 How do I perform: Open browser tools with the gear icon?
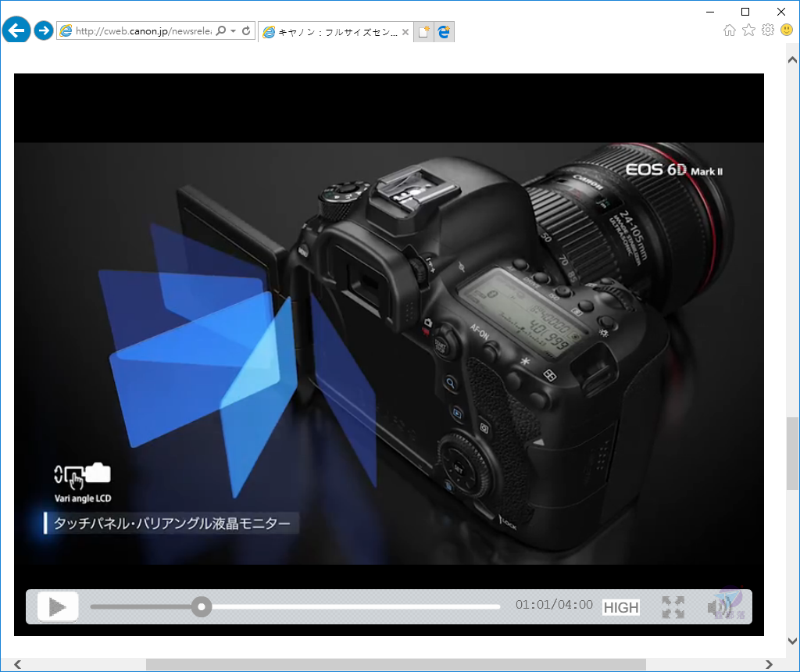pos(768,30)
